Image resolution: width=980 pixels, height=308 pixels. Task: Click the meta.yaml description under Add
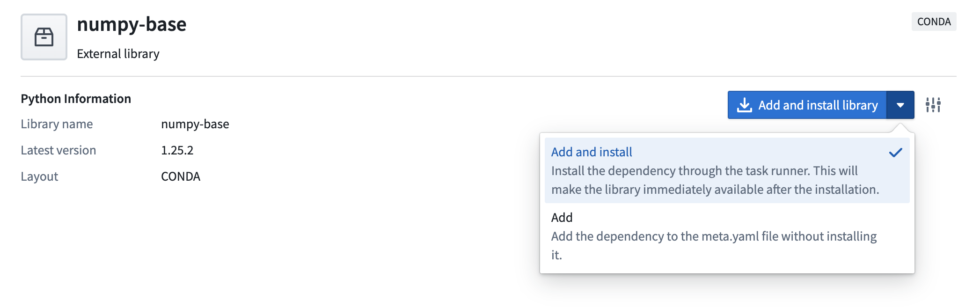(x=714, y=246)
